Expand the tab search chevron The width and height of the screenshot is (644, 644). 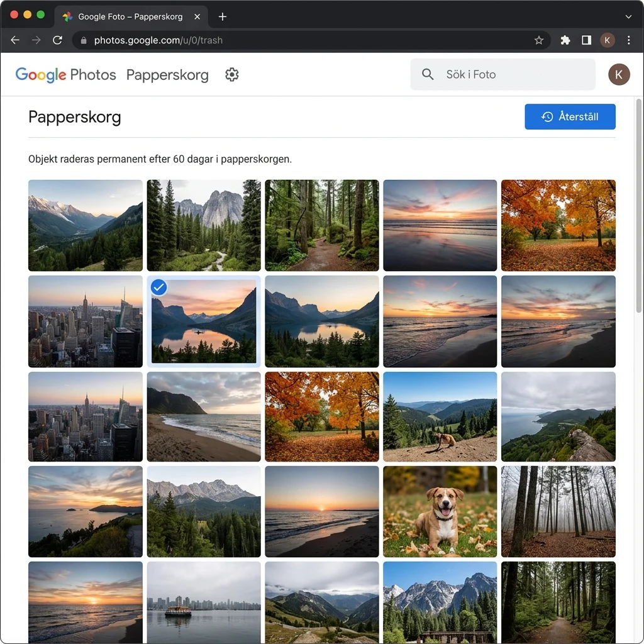[x=628, y=17]
